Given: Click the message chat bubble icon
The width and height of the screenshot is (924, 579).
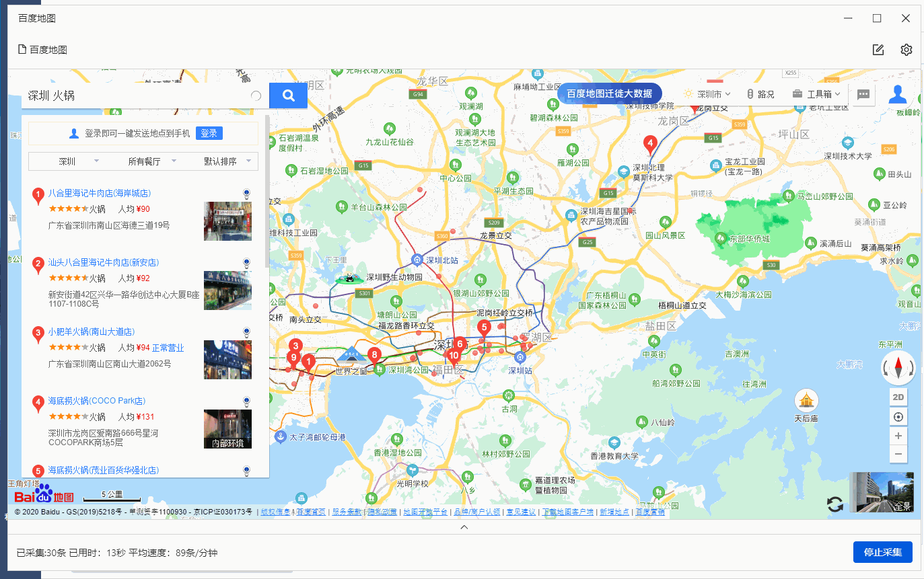Looking at the screenshot, I should (863, 95).
